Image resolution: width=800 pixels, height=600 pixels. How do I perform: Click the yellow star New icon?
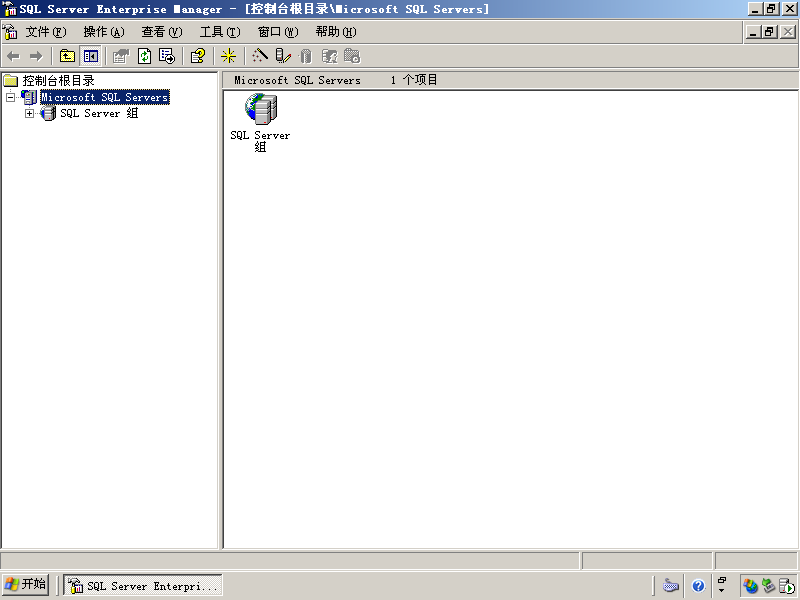pyautogui.click(x=228, y=56)
